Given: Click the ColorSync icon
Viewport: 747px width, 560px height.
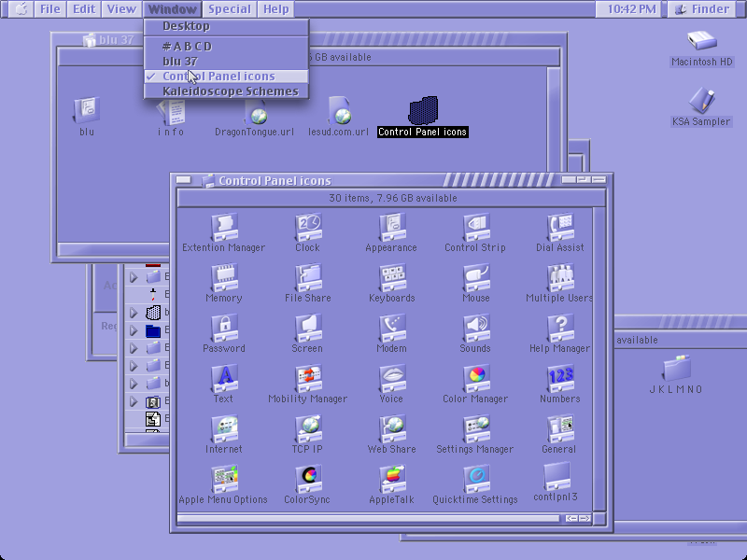Looking at the screenshot, I should [x=308, y=480].
